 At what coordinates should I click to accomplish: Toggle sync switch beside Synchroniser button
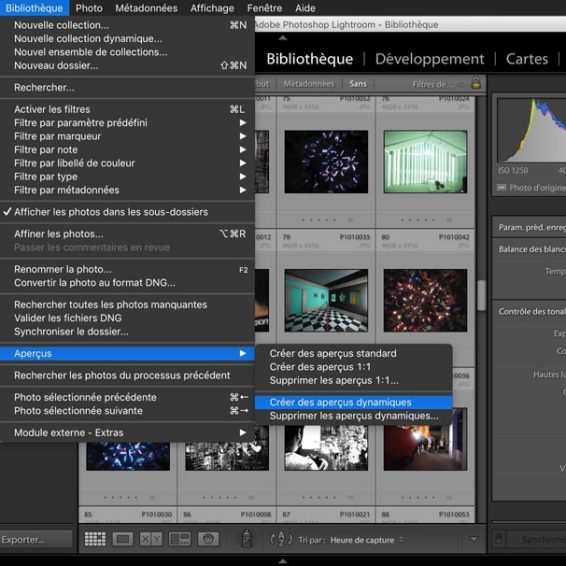point(499,539)
